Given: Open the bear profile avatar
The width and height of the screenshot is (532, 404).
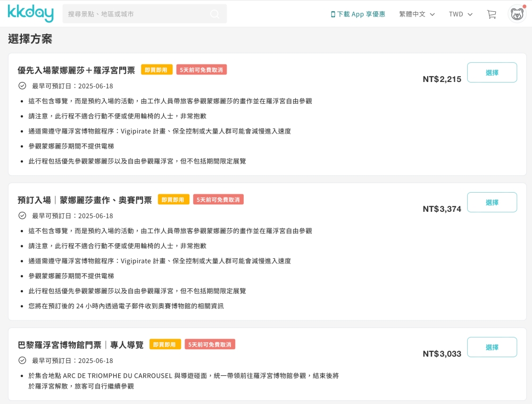Looking at the screenshot, I should coord(517,14).
